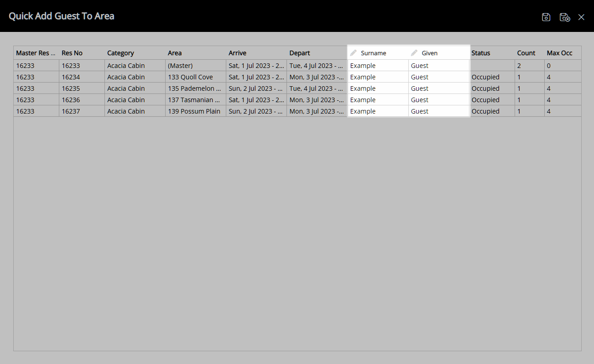Click pencil icon beside Given header
The height and width of the screenshot is (364, 594).
point(414,53)
